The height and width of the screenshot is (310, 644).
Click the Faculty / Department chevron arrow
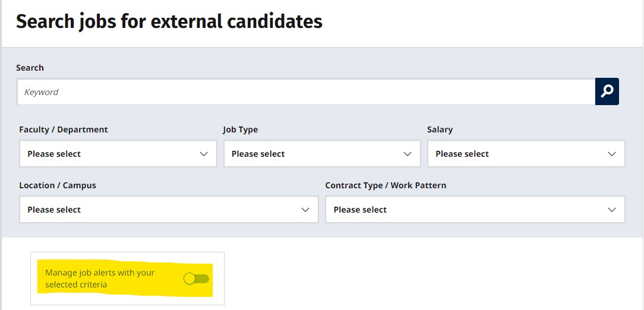click(204, 154)
